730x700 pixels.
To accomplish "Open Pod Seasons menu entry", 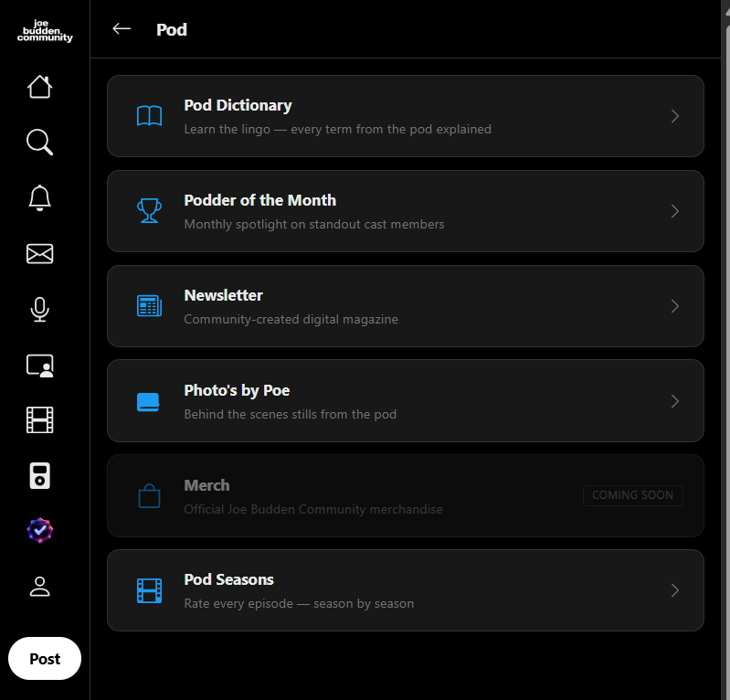I will click(405, 590).
